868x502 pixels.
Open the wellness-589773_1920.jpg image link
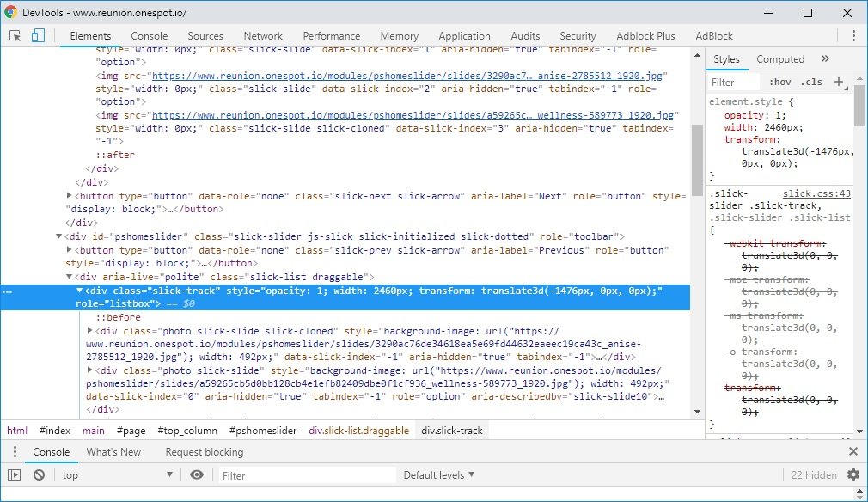click(x=413, y=115)
